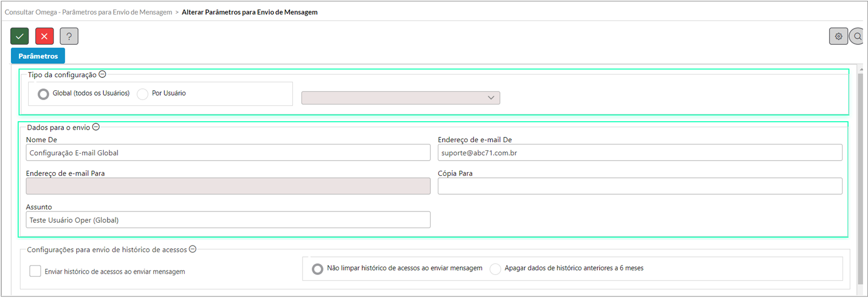The image size is (868, 298).
Task: Open the gear settings icon
Action: [838, 36]
